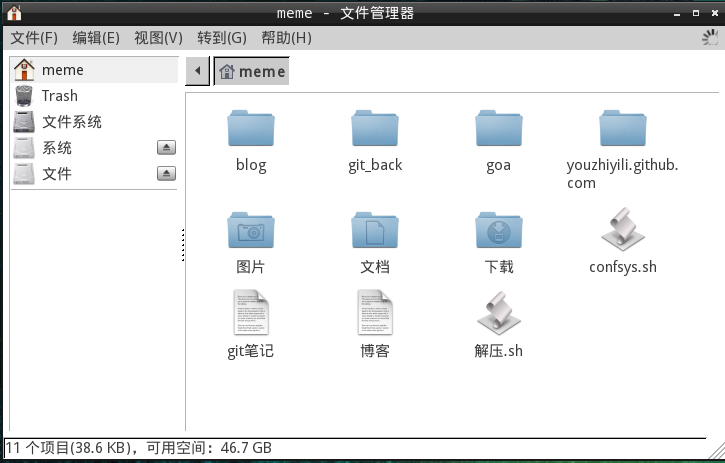Click the git笔记 file name

(x=251, y=351)
